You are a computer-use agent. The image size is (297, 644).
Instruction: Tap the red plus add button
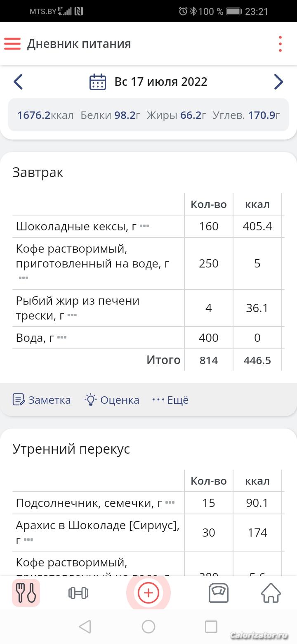point(148,593)
